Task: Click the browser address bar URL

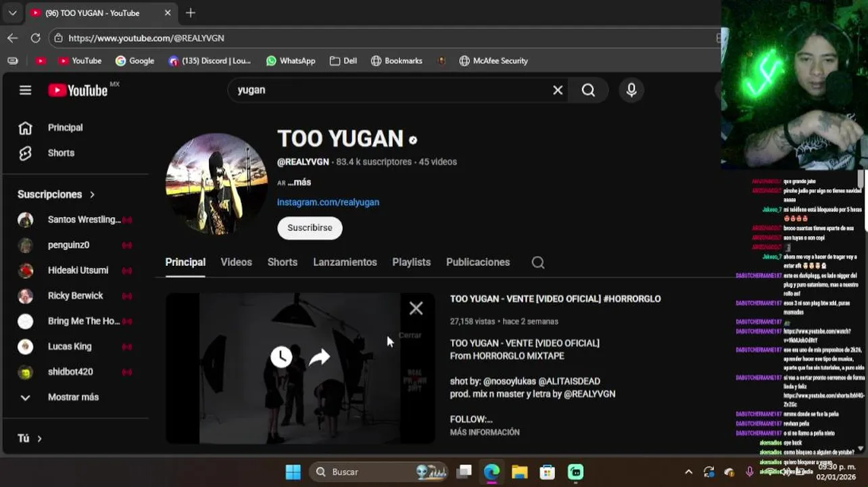Action: (x=146, y=38)
